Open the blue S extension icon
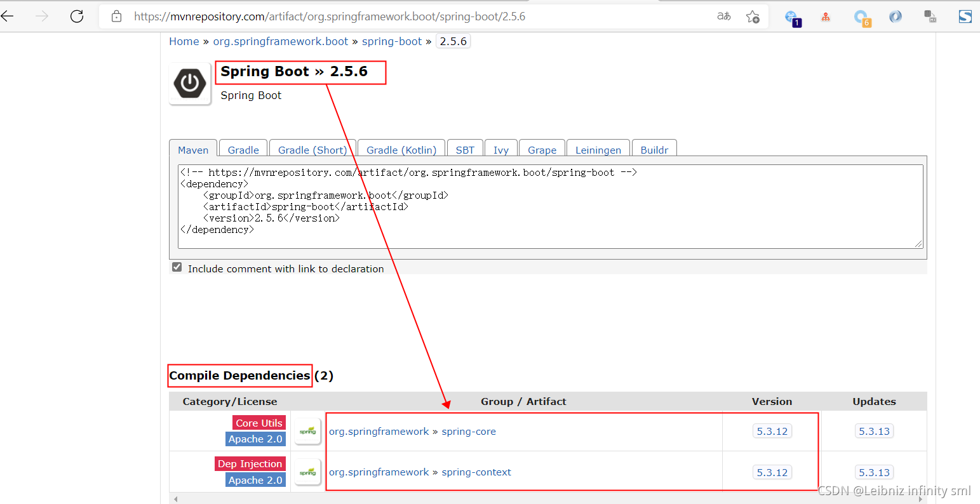 click(965, 17)
